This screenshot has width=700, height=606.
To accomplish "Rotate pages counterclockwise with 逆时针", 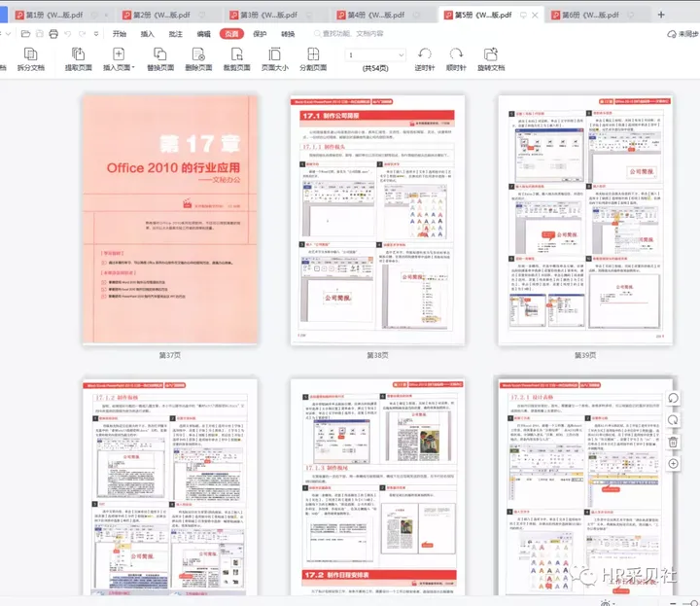I will (424, 59).
